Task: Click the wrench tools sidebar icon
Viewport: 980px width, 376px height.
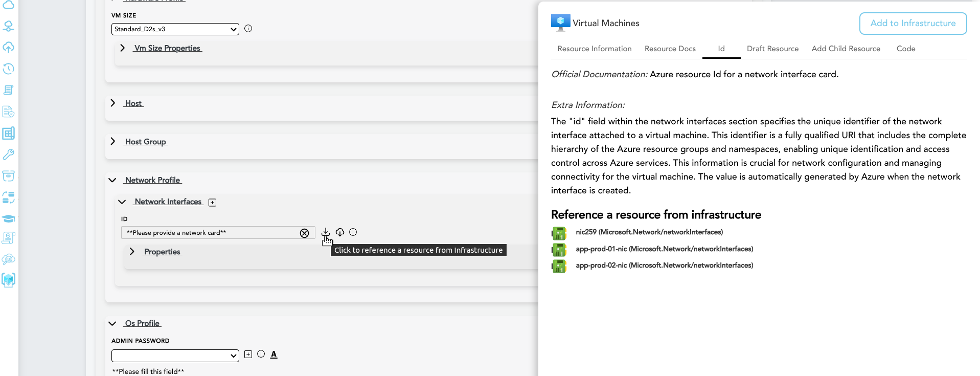Action: click(x=8, y=154)
